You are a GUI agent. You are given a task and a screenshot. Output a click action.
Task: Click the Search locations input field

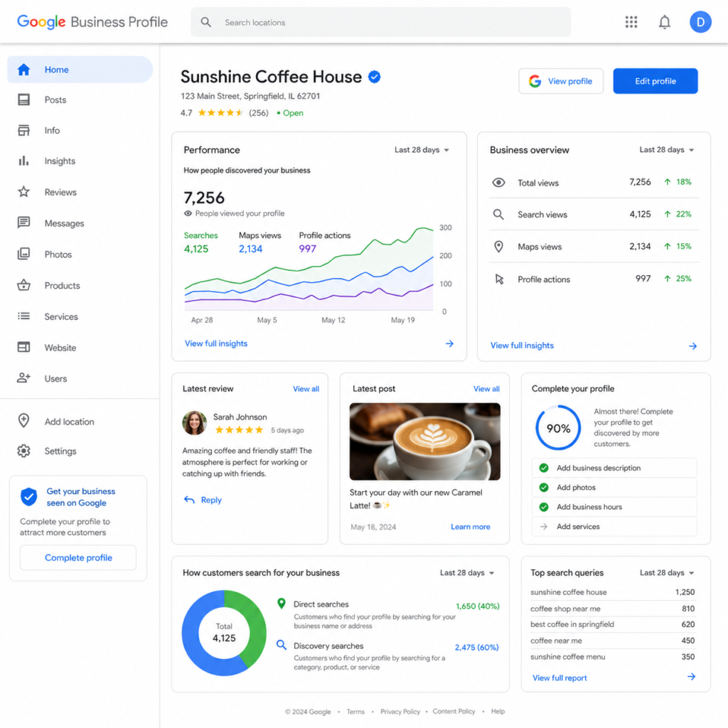[381, 22]
